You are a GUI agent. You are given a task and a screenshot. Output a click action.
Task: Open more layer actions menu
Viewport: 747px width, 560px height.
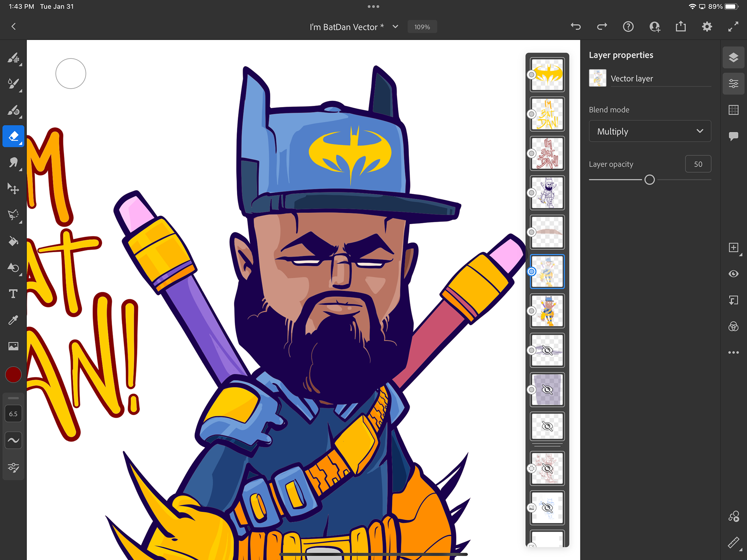733,353
